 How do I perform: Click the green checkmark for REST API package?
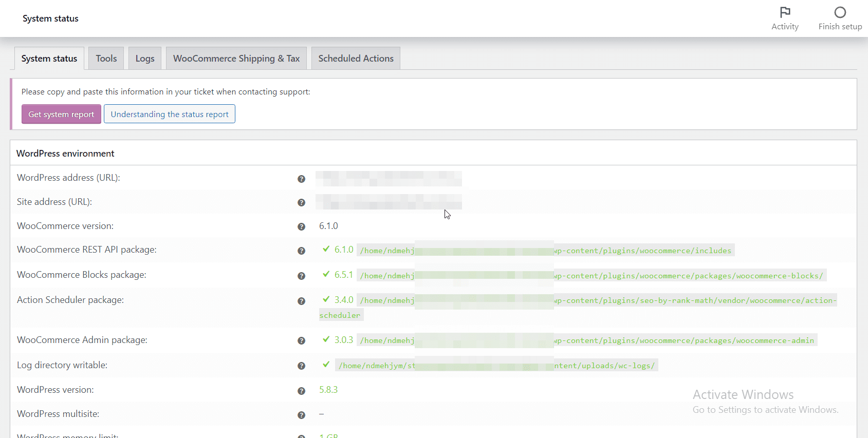coord(326,249)
